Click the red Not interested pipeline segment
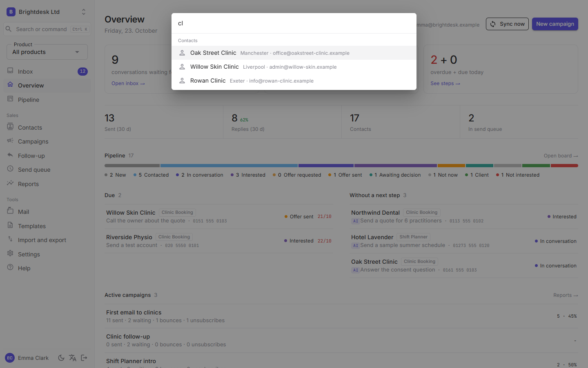The height and width of the screenshot is (368, 588). 564,166
